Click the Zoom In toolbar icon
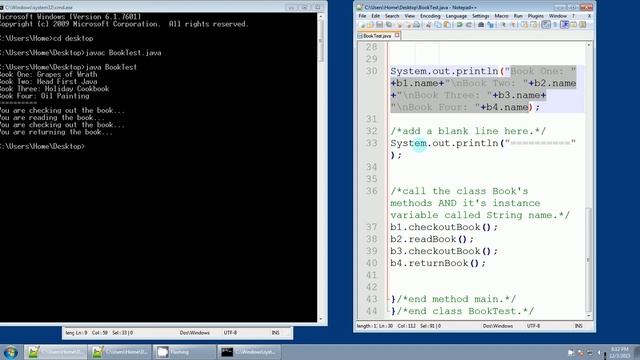640x360 pixels. pyautogui.click(x=503, y=25)
